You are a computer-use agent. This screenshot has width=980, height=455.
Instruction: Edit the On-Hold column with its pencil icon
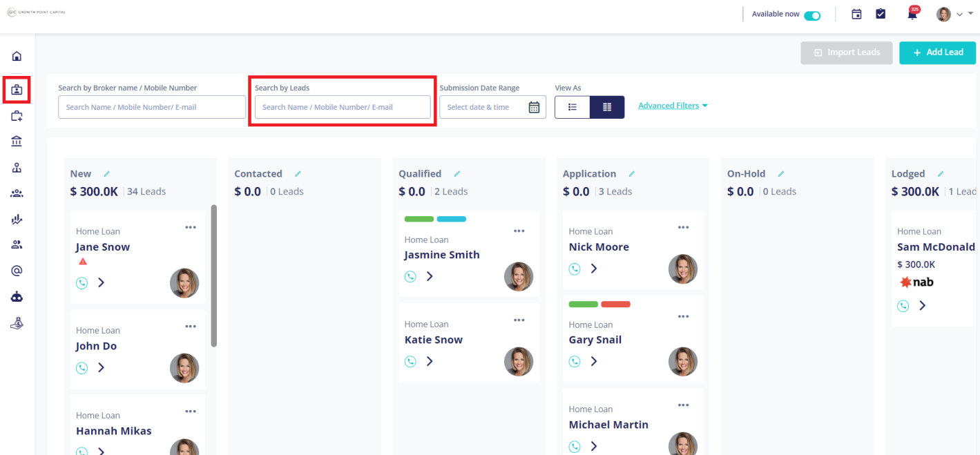[781, 174]
